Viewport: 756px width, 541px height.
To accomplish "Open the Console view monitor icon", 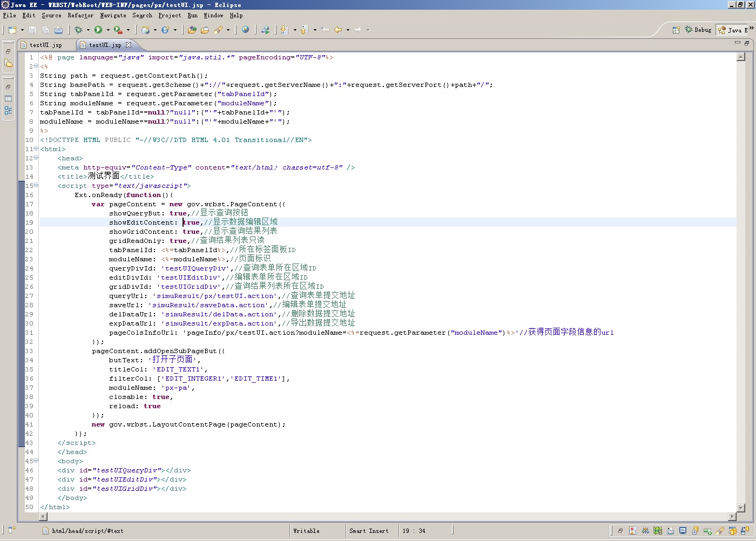I will pos(683,531).
